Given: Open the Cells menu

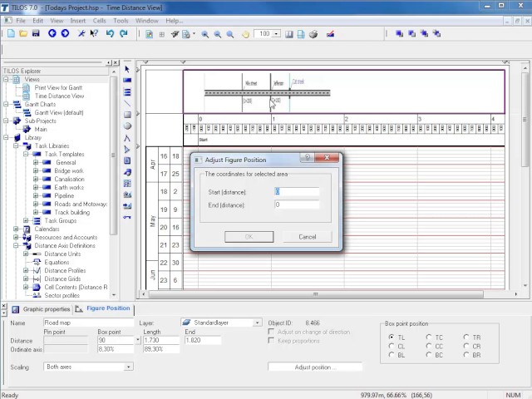Looking at the screenshot, I should point(100,20).
